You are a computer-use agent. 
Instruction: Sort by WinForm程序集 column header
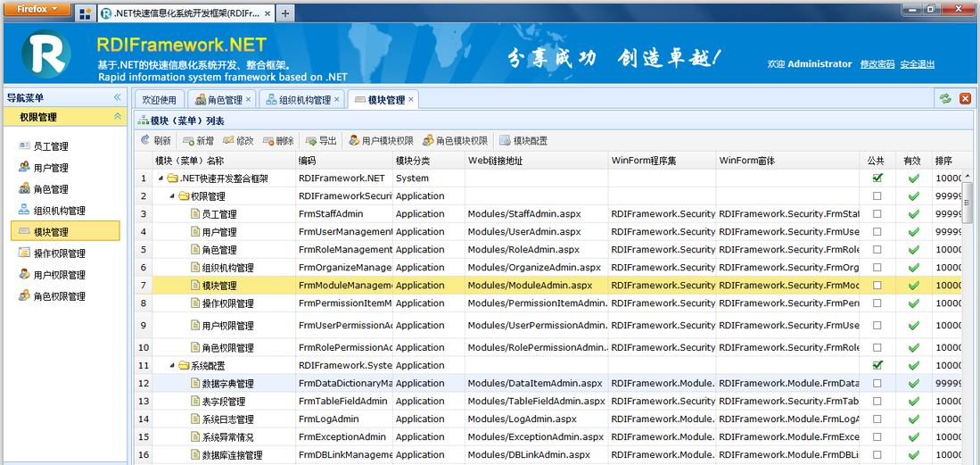coord(663,161)
